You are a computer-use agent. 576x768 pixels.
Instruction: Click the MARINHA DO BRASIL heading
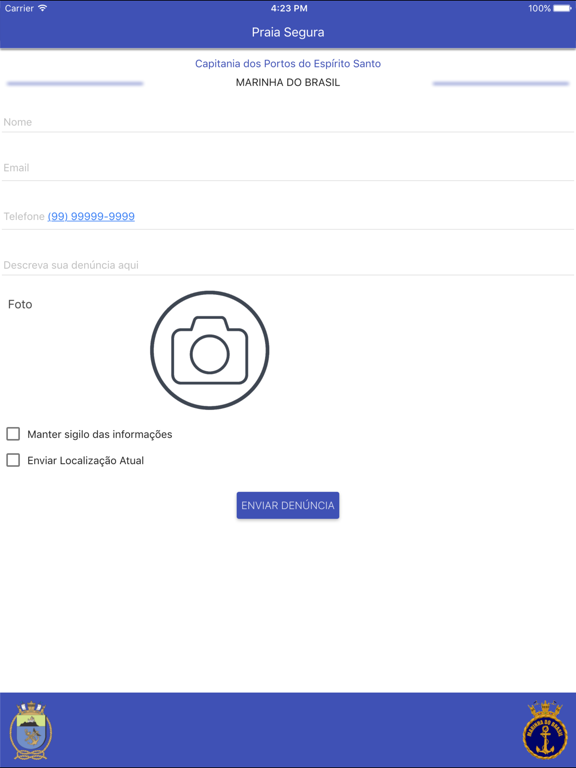click(288, 82)
